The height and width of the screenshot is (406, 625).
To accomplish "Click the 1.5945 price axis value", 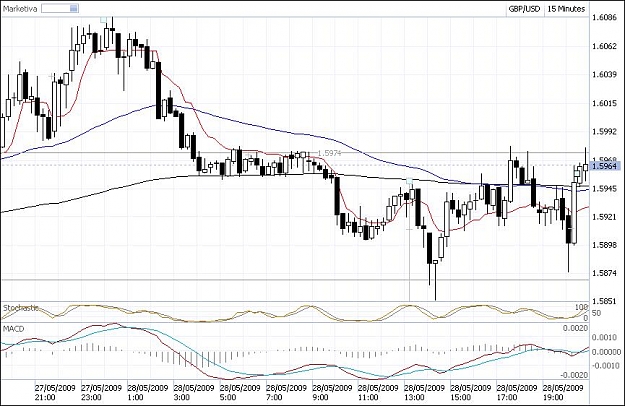I will [x=604, y=188].
